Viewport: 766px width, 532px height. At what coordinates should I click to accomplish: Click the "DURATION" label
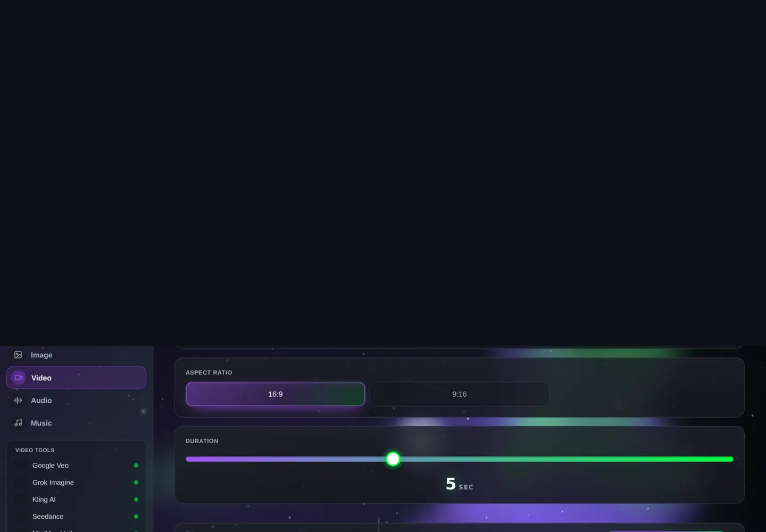202,441
